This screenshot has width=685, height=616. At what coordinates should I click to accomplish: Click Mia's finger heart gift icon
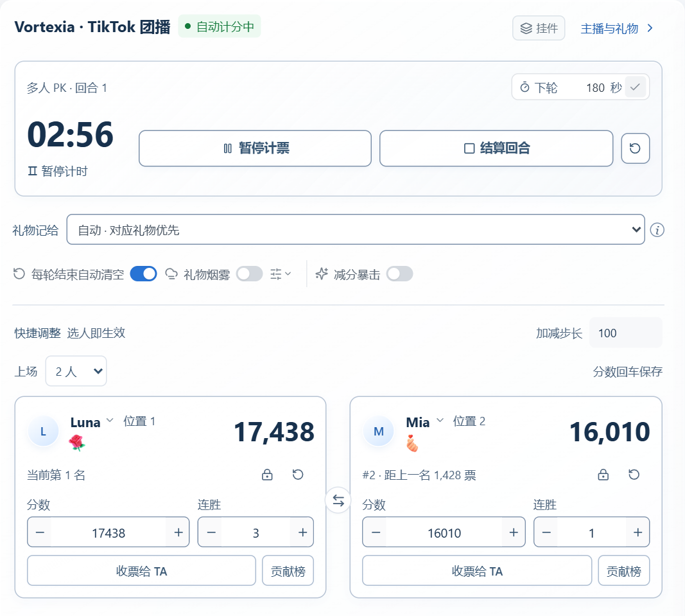click(412, 443)
